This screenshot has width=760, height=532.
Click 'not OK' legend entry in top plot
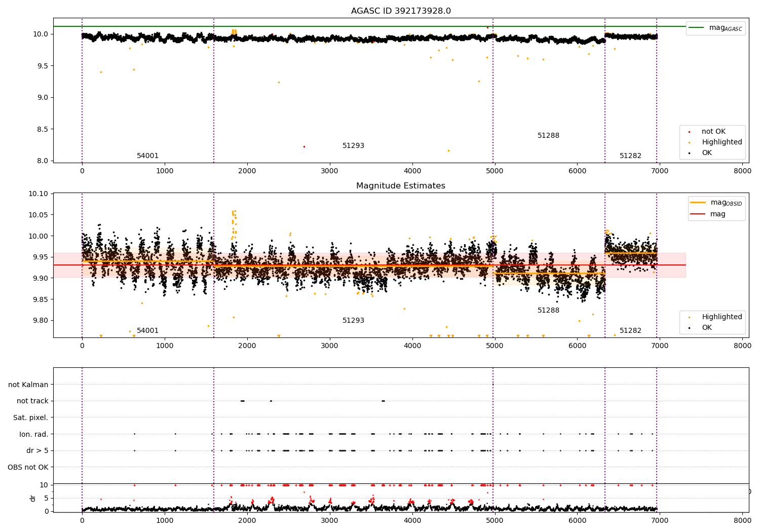(713, 132)
